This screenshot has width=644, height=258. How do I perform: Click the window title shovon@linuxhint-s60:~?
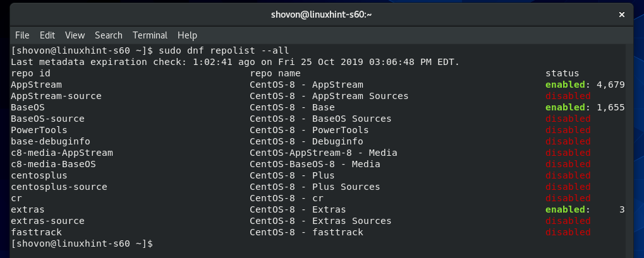point(322,13)
